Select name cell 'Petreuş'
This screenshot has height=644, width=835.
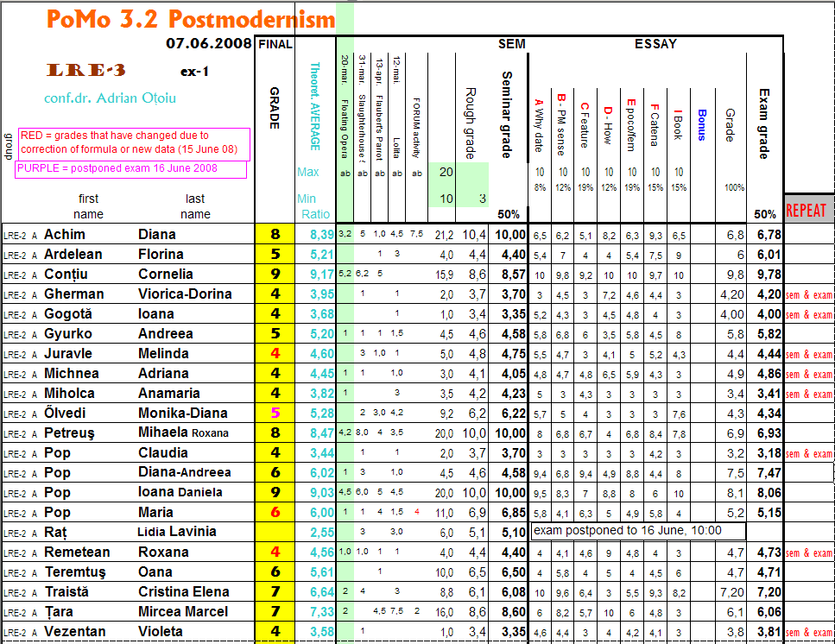pos(69,433)
